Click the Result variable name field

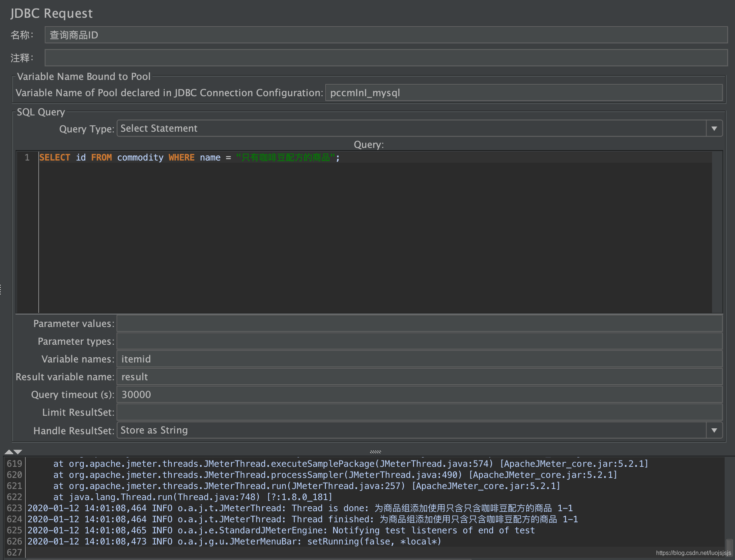[420, 377]
